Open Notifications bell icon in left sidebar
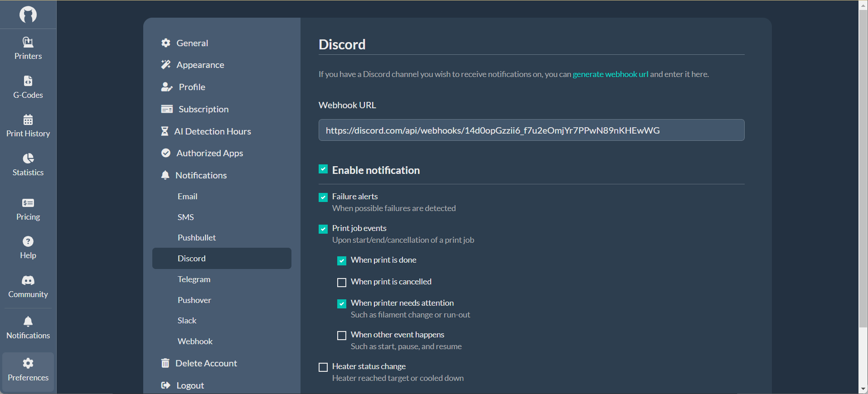Image resolution: width=868 pixels, height=394 pixels. pos(28,322)
